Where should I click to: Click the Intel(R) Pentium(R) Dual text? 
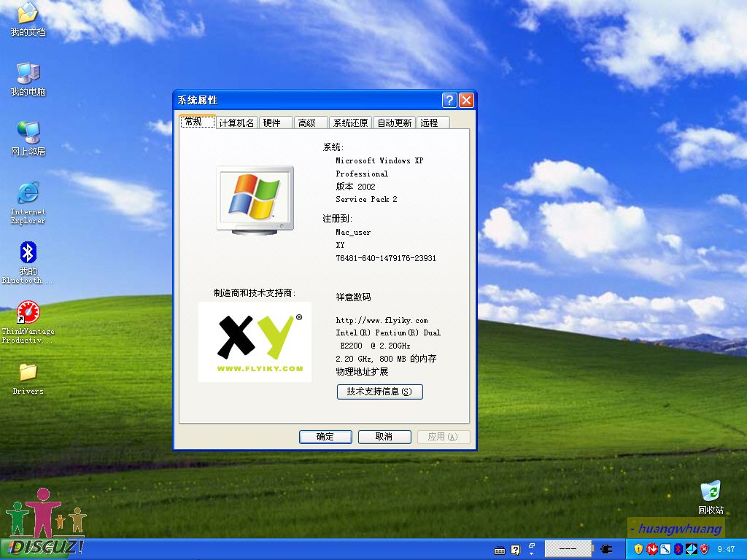point(388,332)
